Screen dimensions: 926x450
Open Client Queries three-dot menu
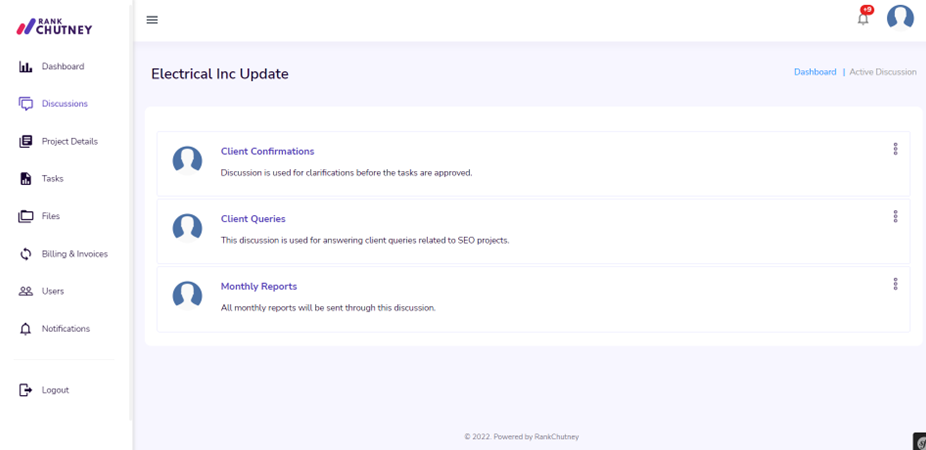click(895, 216)
